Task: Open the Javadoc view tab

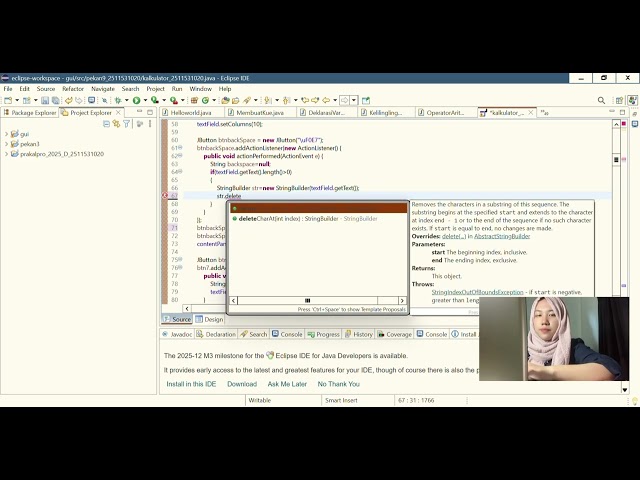Action: 177,334
